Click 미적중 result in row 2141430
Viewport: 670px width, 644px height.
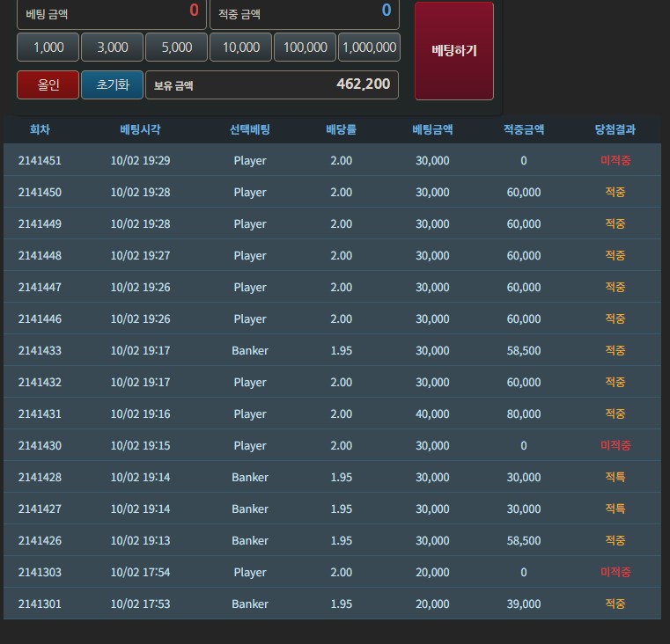(x=615, y=445)
